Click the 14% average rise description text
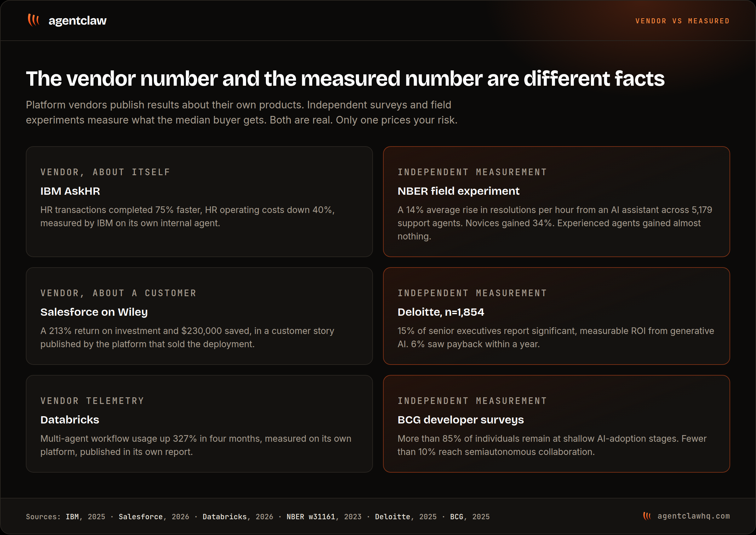The width and height of the screenshot is (756, 535). pyautogui.click(x=555, y=223)
